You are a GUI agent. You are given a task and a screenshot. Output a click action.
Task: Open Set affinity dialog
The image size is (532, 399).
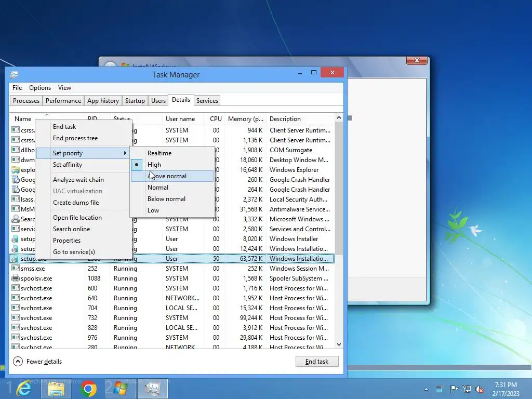tap(83, 165)
